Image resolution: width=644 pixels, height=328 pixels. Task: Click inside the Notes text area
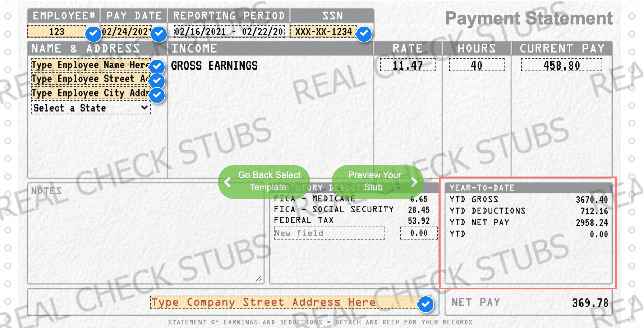[x=146, y=233]
